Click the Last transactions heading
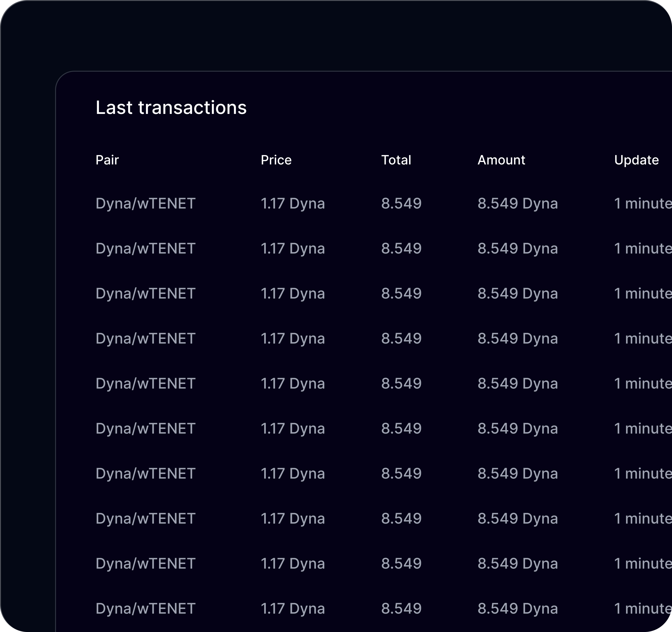This screenshot has height=632, width=672. pyautogui.click(x=171, y=107)
